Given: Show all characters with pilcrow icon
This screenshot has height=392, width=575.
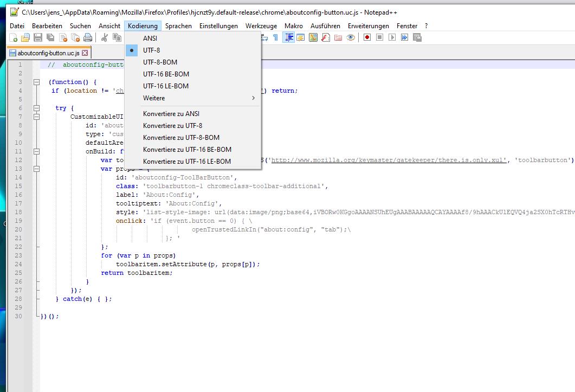Looking at the screenshot, I should [275, 37].
